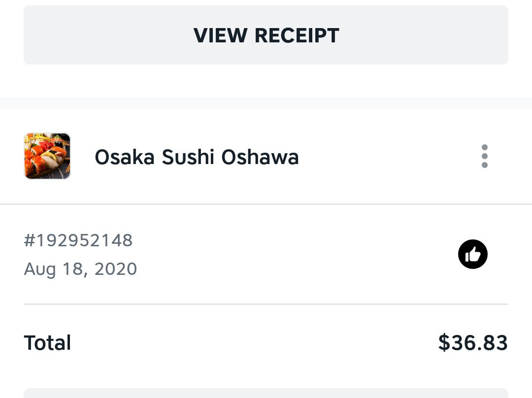
Task: Open the three-dot options menu
Action: 485,156
